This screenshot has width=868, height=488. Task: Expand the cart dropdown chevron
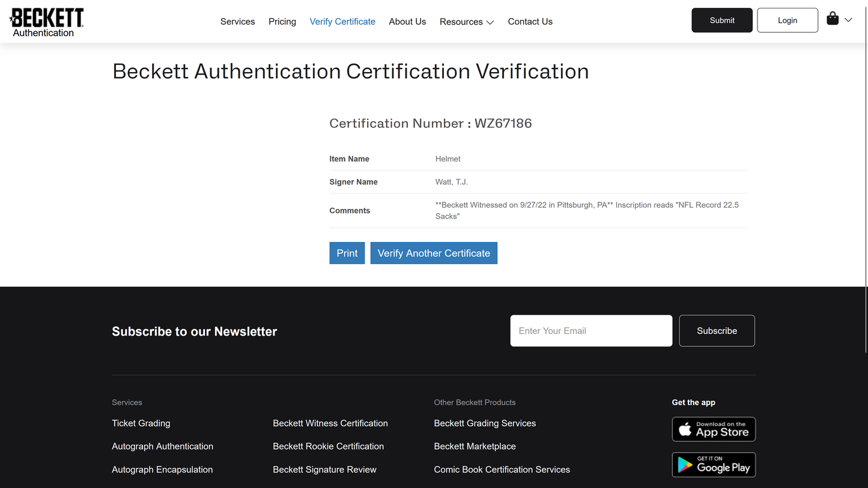[x=848, y=20]
